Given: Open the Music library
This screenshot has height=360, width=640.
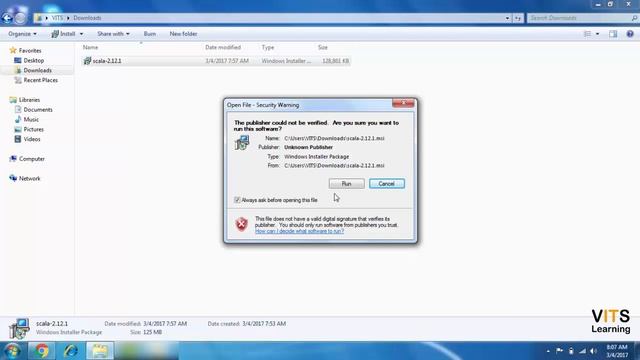Looking at the screenshot, I should [31, 119].
